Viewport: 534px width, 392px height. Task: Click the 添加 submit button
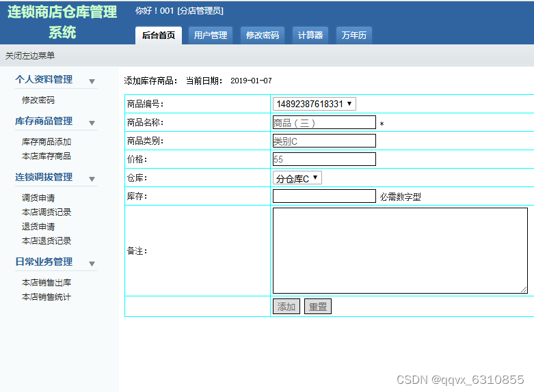286,307
